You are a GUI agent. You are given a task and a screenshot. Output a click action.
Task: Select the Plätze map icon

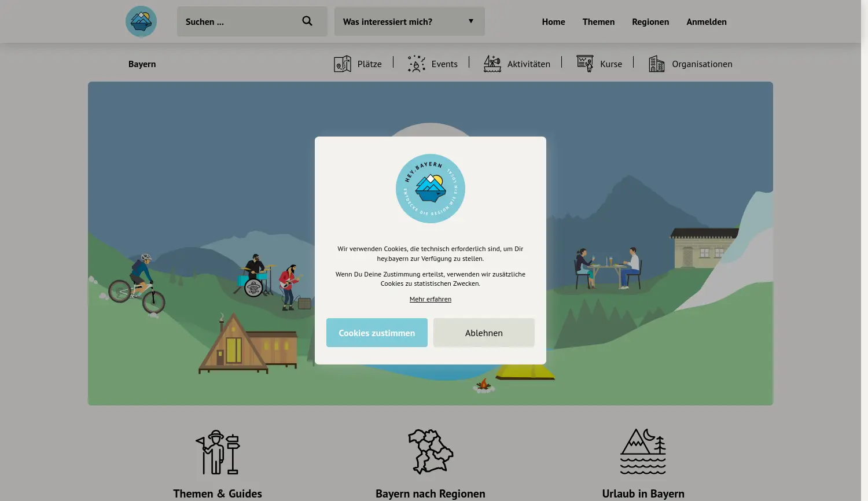point(343,64)
